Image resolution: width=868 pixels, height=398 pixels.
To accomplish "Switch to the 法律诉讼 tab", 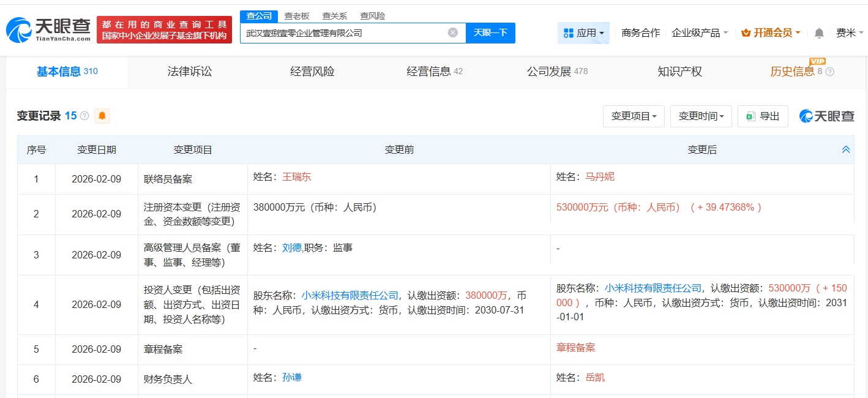I will 190,72.
